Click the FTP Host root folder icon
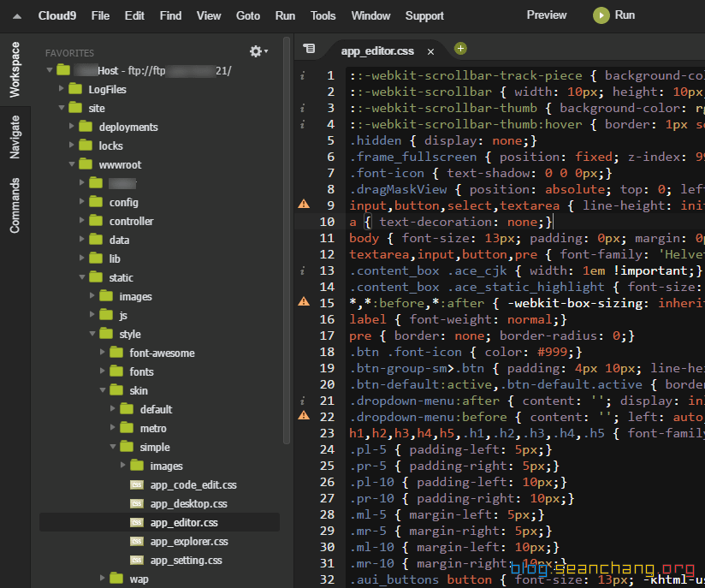Screen dimensions: 705x588 (x=63, y=69)
